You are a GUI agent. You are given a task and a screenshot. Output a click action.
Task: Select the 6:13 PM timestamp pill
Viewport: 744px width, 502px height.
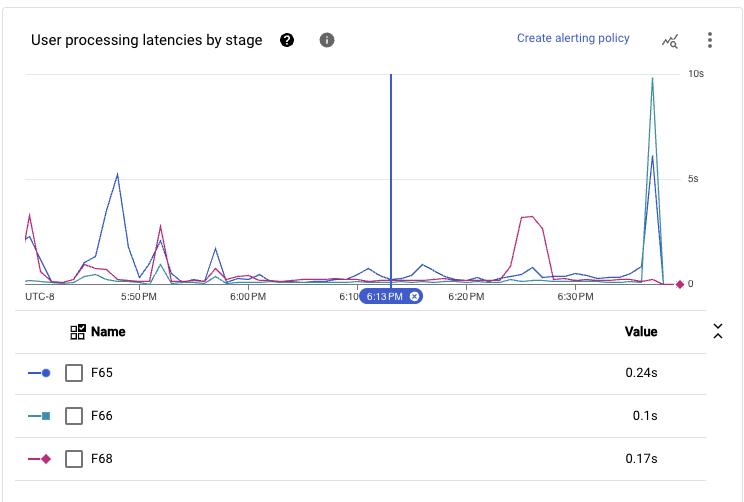click(x=385, y=296)
